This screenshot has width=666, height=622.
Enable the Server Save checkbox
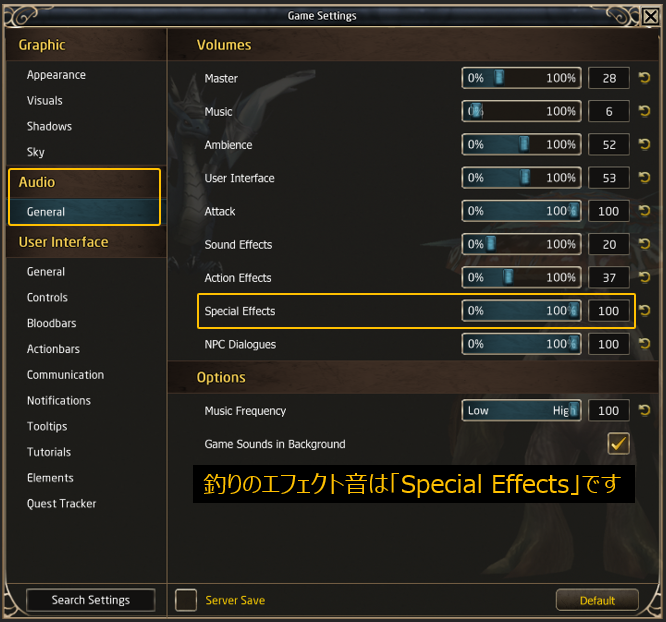[186, 600]
